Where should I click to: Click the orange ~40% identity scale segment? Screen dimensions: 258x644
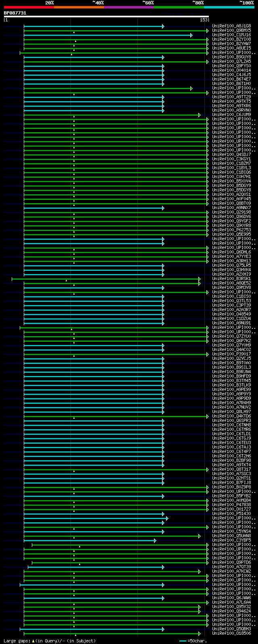(x=79, y=7)
